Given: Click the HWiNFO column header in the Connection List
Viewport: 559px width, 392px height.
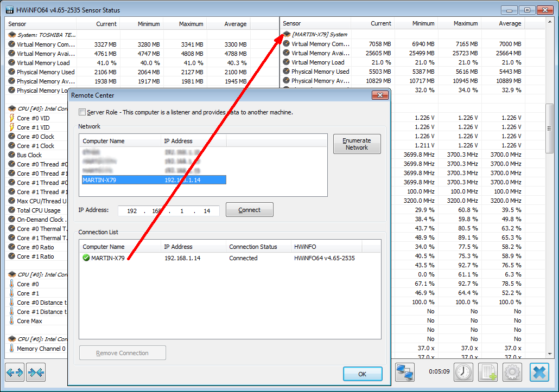Looking at the screenshot, I should 327,247.
